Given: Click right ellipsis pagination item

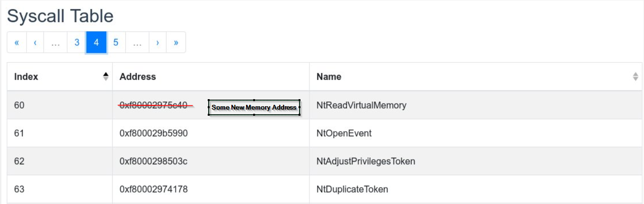Looking at the screenshot, I should pyautogui.click(x=137, y=42).
